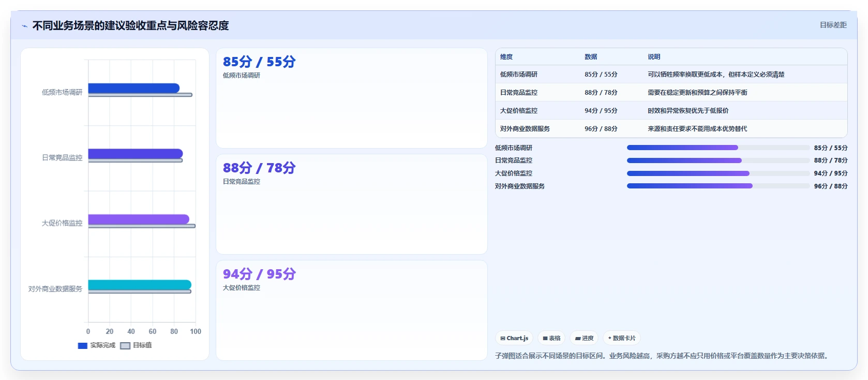Toggle the 实际完成 legend swatch

(82, 345)
